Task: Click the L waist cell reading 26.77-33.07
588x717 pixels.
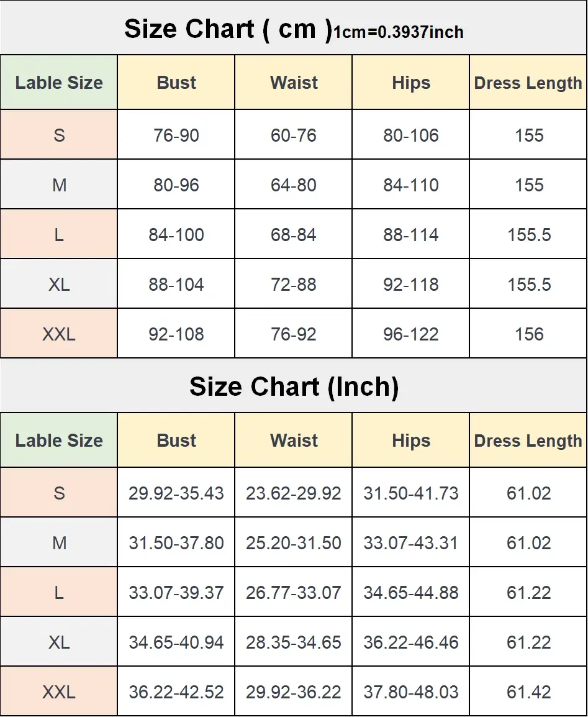Action: tap(294, 593)
